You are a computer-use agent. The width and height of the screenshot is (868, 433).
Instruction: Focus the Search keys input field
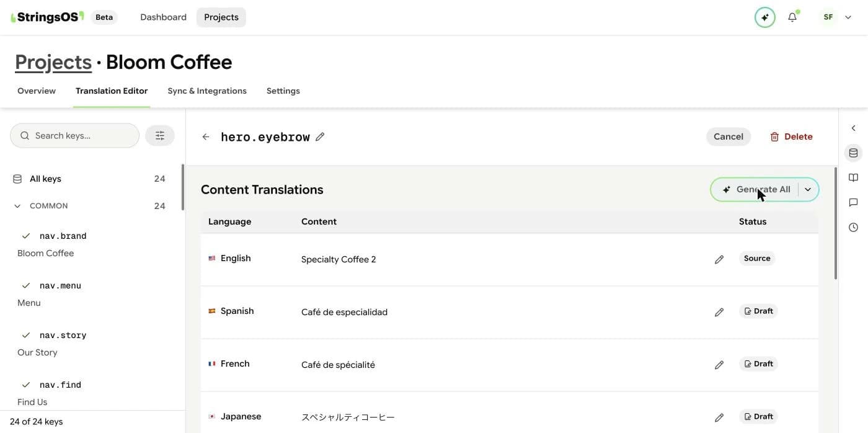pyautogui.click(x=74, y=136)
